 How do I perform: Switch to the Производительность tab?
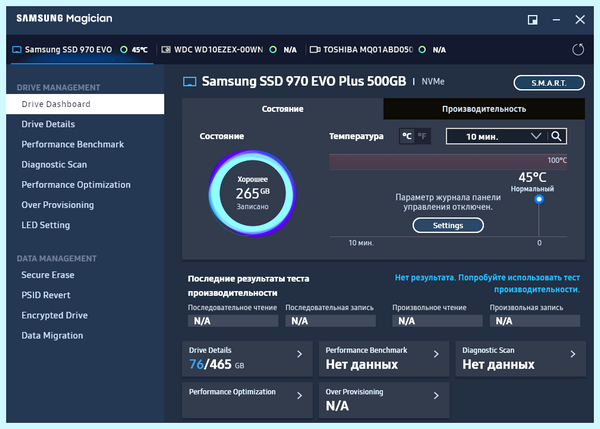point(484,109)
